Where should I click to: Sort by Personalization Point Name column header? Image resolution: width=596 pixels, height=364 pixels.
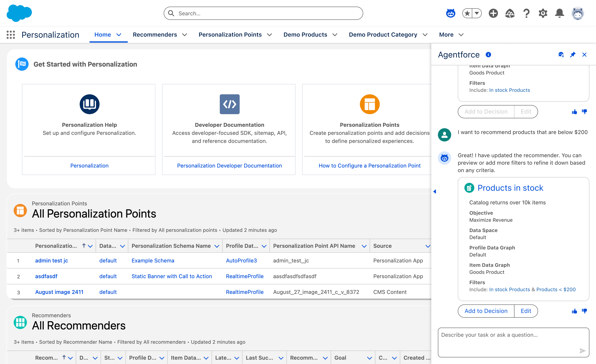coord(56,246)
